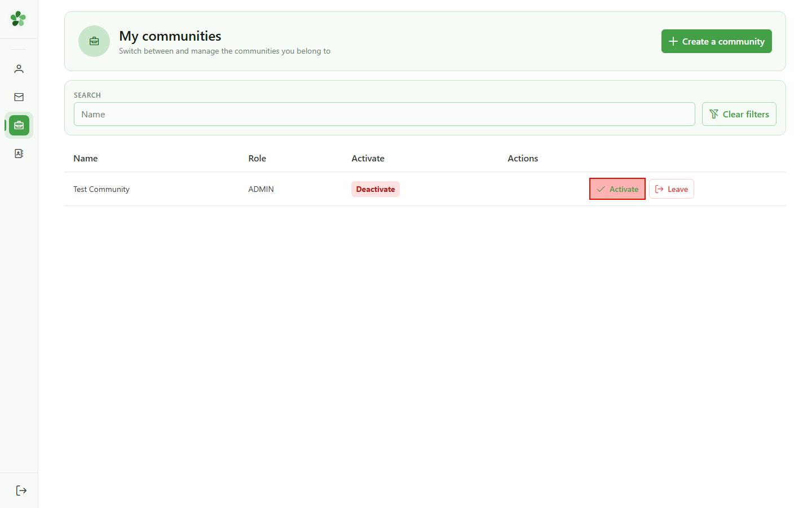This screenshot has width=812, height=508.
Task: Click the ADMIN role cell
Action: pos(261,189)
